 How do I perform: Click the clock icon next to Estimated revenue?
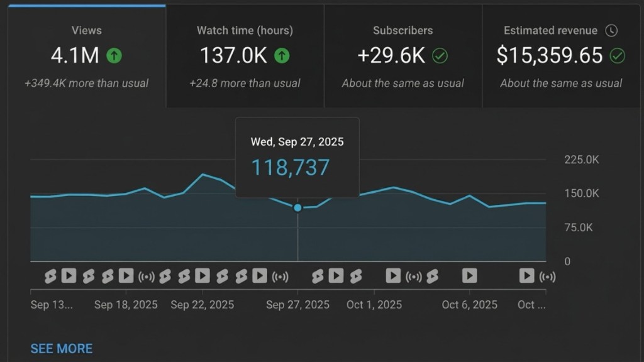coord(611,30)
